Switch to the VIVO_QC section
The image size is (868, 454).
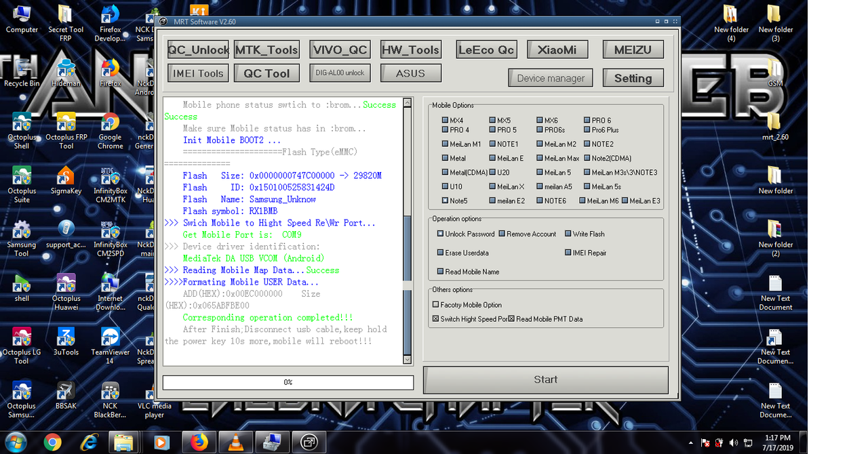point(340,49)
